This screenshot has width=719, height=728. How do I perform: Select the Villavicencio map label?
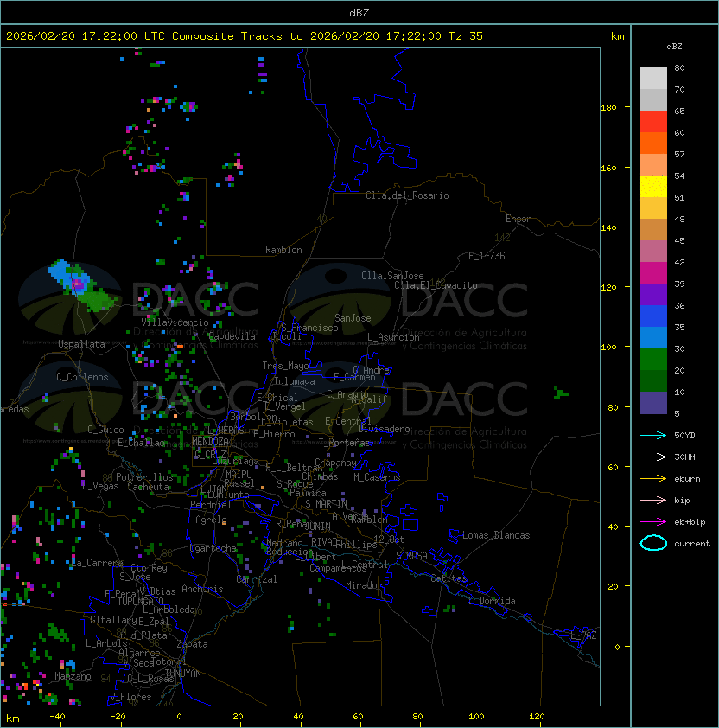(x=175, y=322)
